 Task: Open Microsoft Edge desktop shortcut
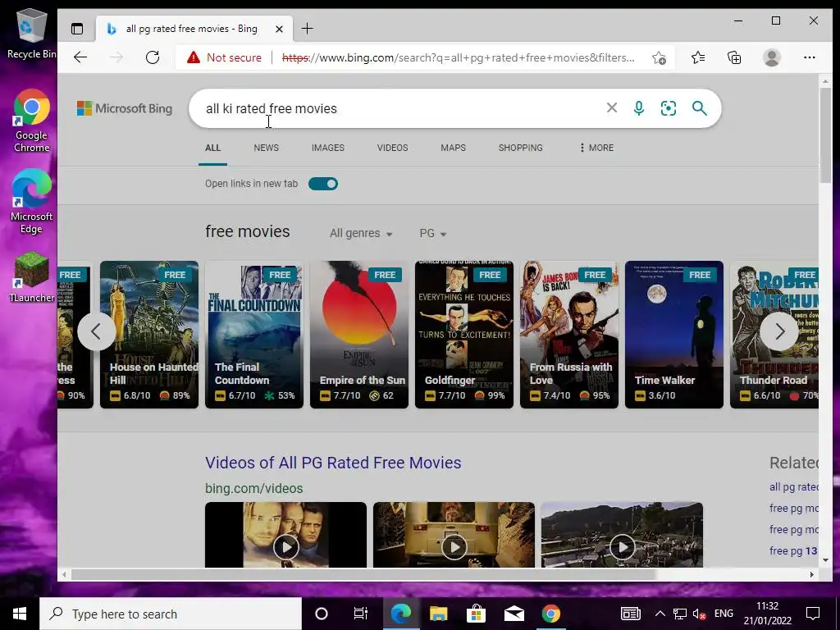pos(31,202)
